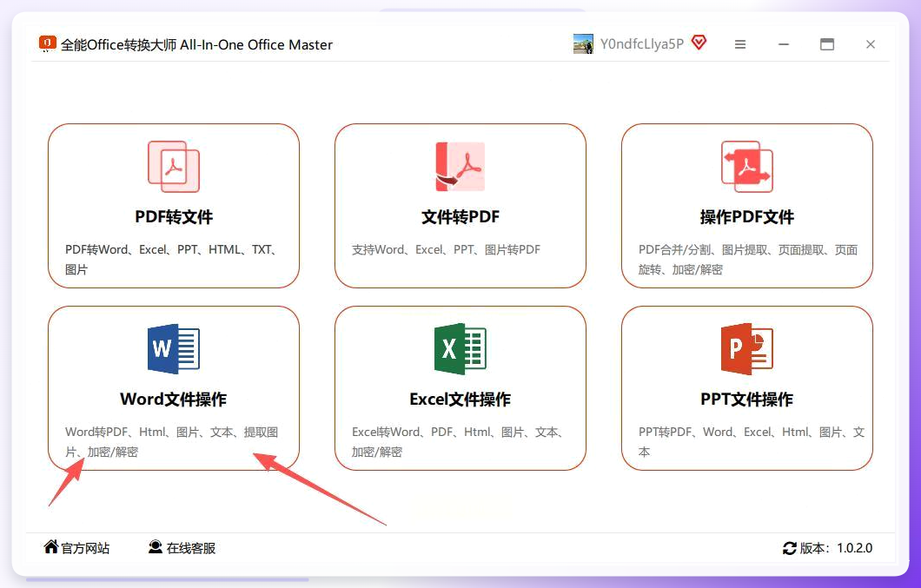Click description 支持Word、Excel、PPT、图片转PDF
This screenshot has width=921, height=588.
point(446,249)
